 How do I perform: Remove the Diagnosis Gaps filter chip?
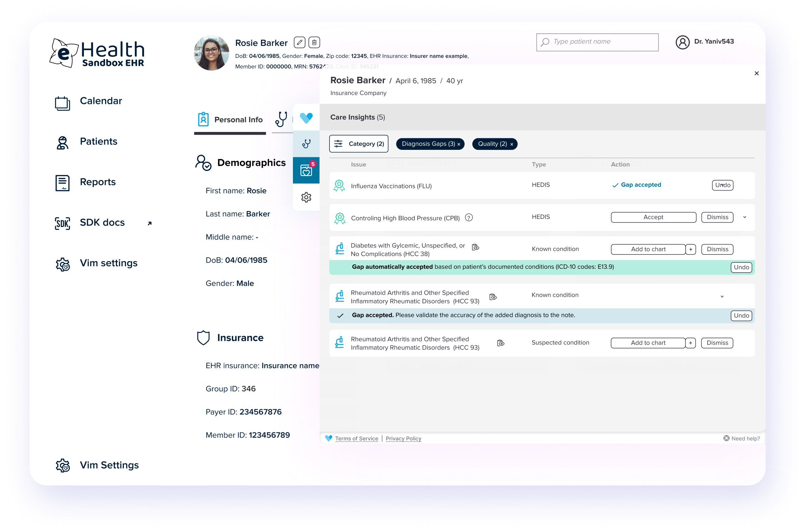pos(459,144)
